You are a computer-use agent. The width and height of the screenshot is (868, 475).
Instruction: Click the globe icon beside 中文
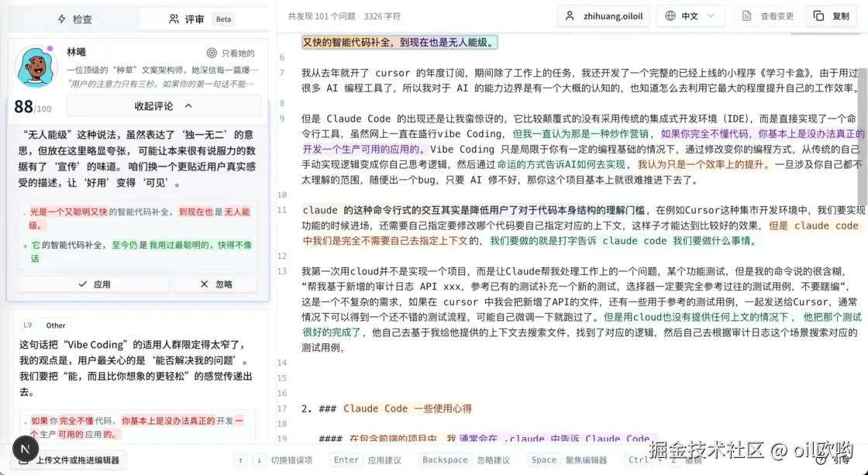(x=670, y=16)
